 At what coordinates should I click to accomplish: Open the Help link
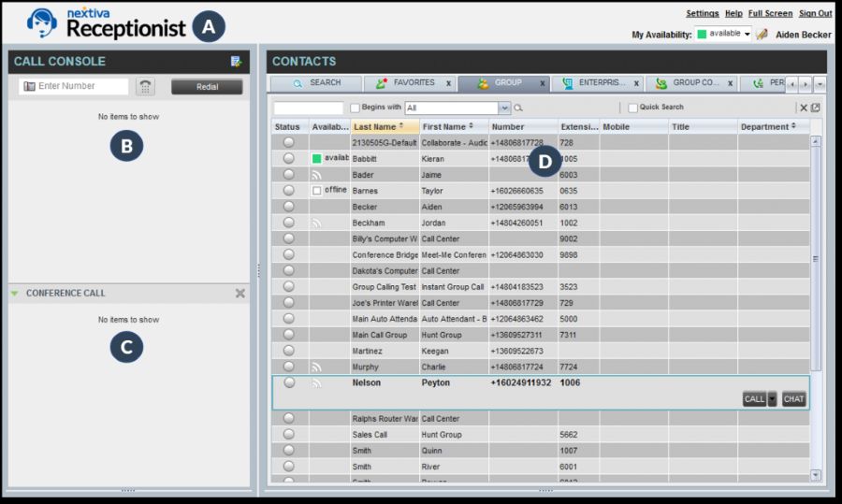point(733,13)
